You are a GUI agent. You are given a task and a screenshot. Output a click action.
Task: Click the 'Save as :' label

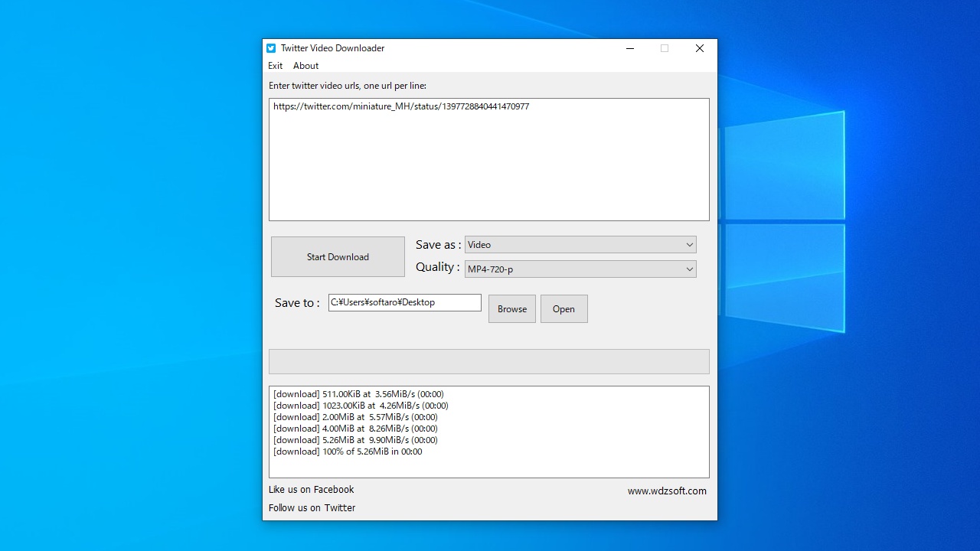[439, 245]
